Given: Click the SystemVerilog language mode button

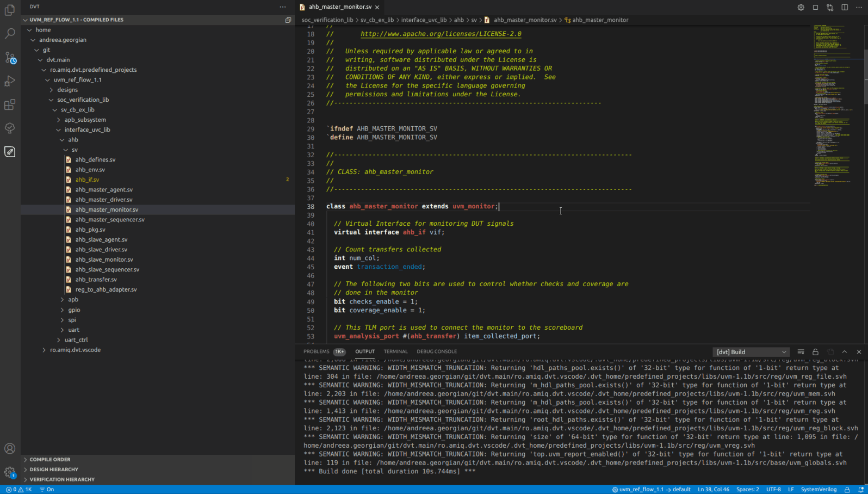Looking at the screenshot, I should tap(819, 489).
